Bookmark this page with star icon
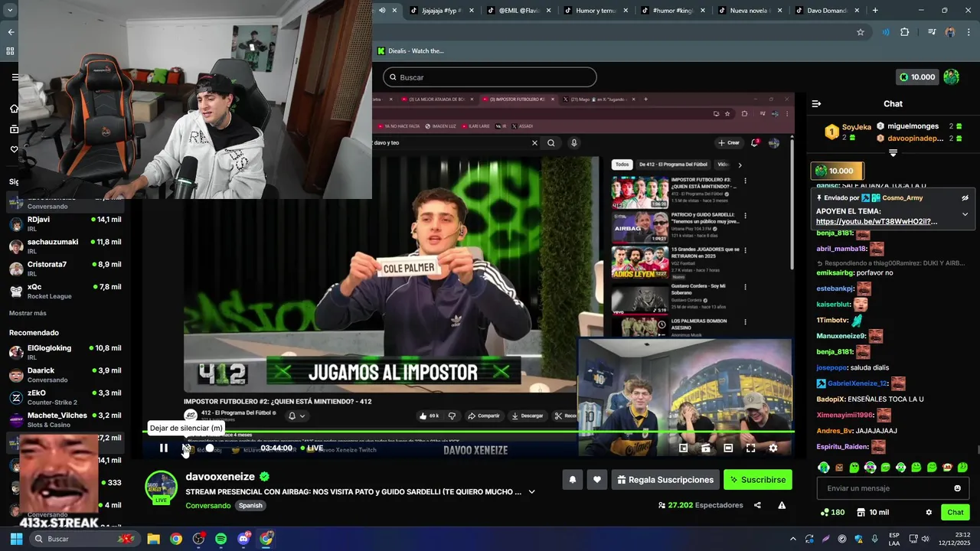980x551 pixels. [x=861, y=32]
